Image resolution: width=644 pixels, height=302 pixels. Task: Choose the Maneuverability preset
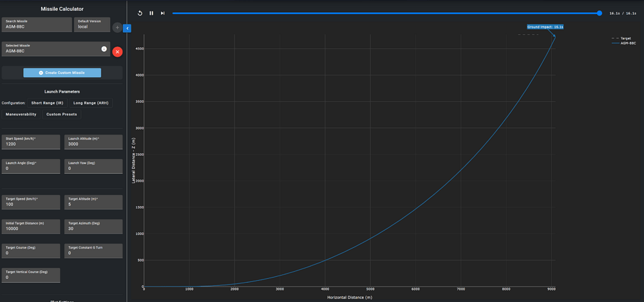pos(21,114)
